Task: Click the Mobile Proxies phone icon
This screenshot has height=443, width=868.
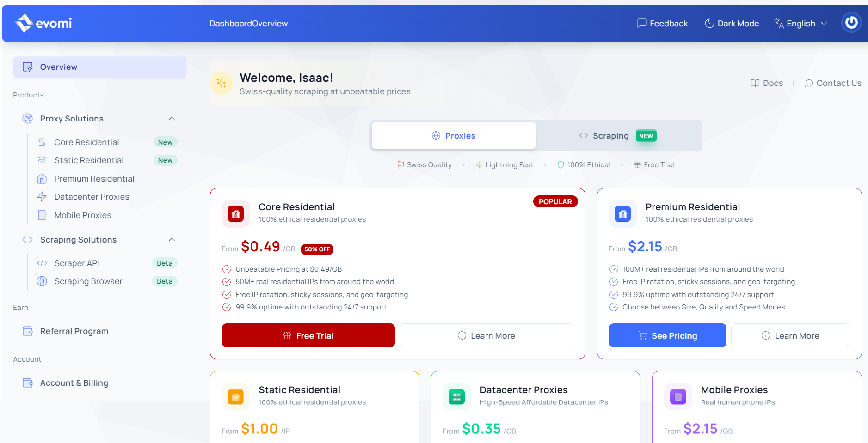Action: (x=42, y=215)
